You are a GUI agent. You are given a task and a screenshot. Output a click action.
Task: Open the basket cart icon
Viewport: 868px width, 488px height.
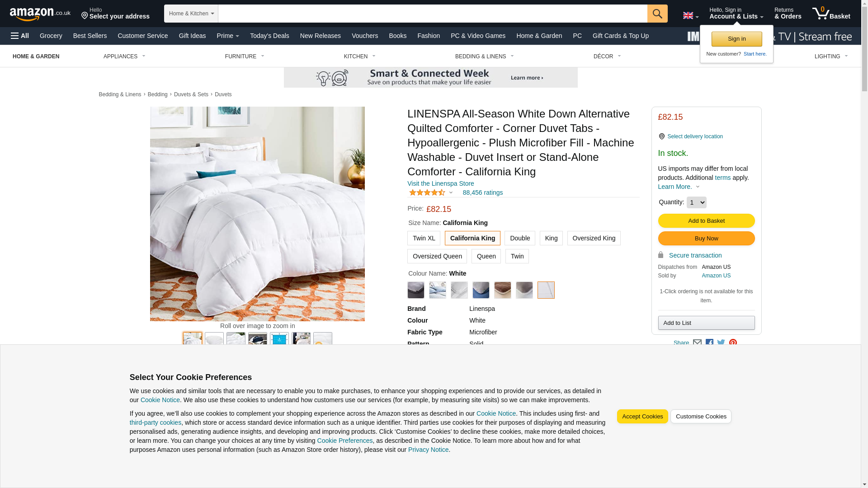831,14
